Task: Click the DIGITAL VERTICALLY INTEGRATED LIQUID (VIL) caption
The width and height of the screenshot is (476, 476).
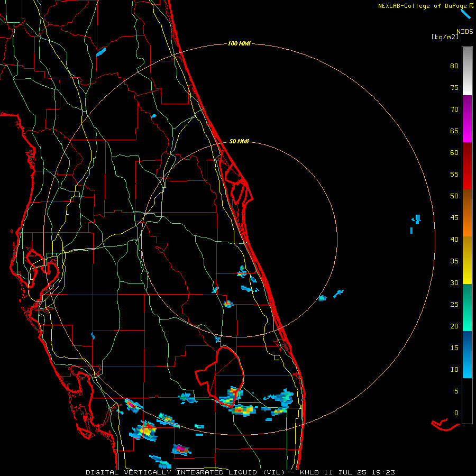Action: pyautogui.click(x=186, y=472)
